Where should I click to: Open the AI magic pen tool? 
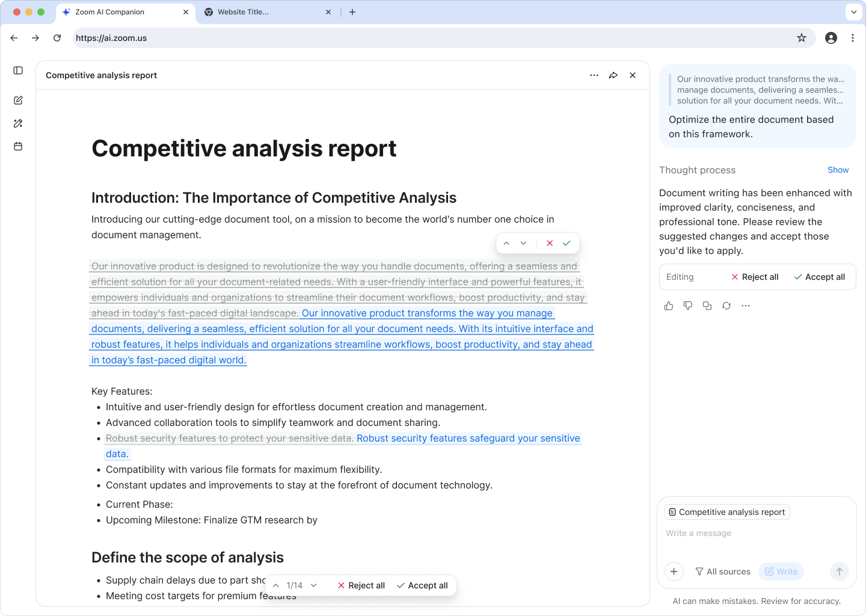[18, 123]
